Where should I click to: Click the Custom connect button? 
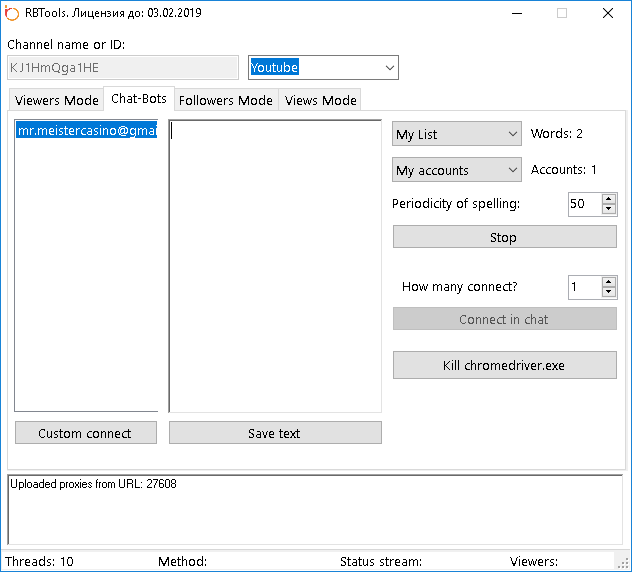tap(85, 433)
